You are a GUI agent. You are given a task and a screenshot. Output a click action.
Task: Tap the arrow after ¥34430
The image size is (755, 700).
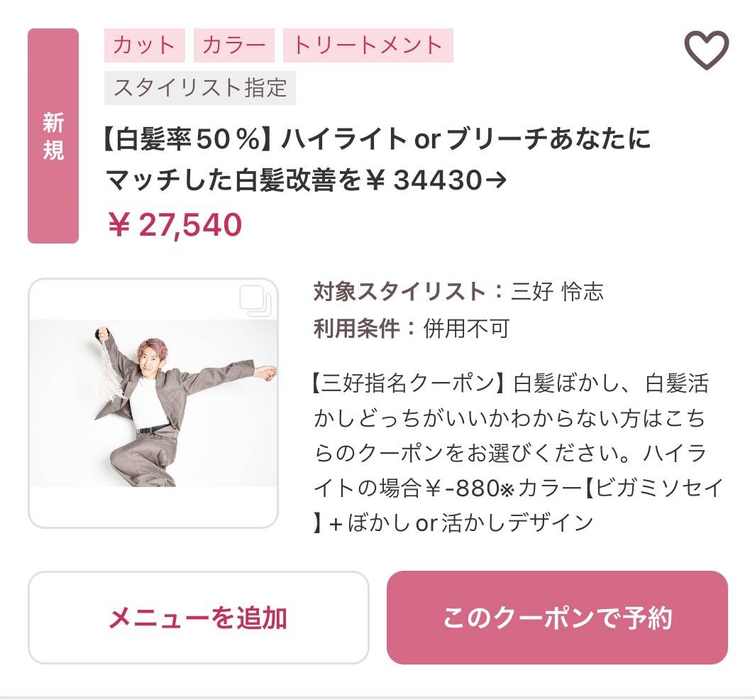point(496,180)
